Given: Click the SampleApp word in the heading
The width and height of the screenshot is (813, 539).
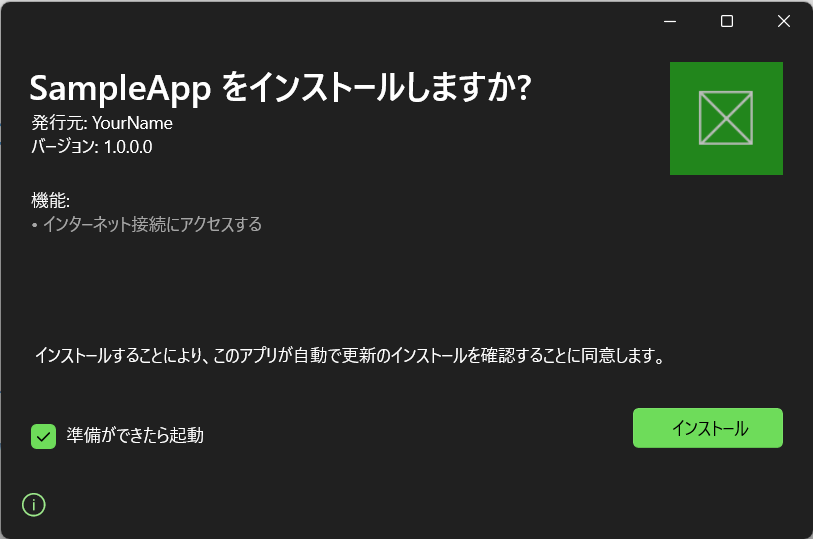Looking at the screenshot, I should point(120,89).
